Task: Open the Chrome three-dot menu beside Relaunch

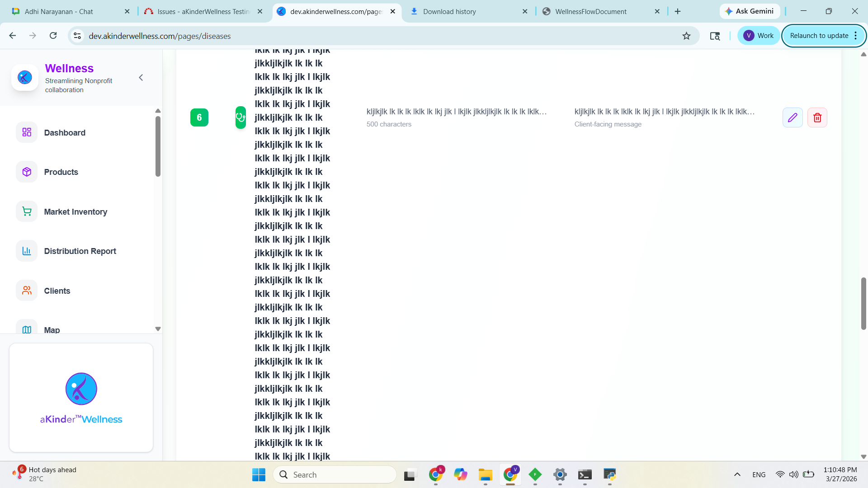Action: (856, 36)
